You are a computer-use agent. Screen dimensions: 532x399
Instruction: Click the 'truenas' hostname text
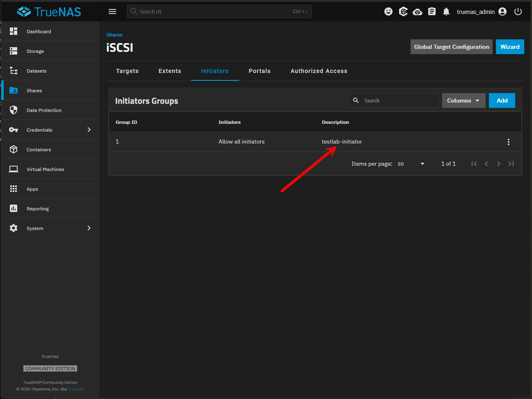(x=50, y=356)
